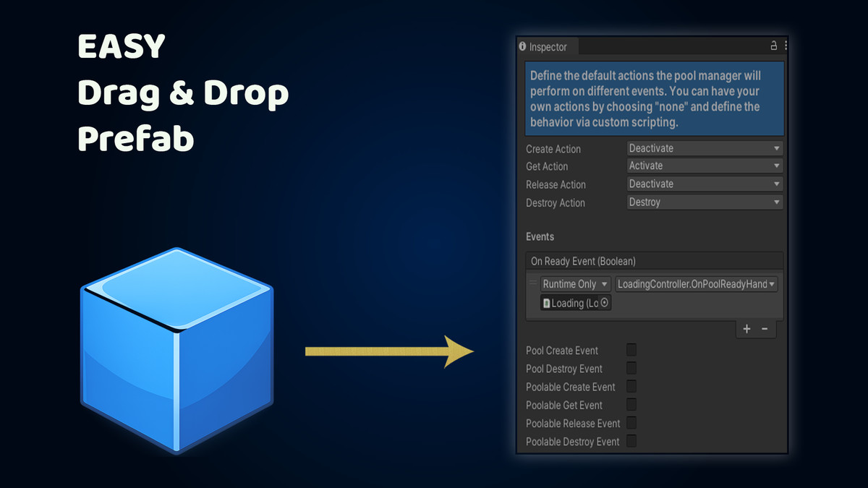The width and height of the screenshot is (868, 488).
Task: Click the Poolable Get Event label
Action: click(x=564, y=406)
